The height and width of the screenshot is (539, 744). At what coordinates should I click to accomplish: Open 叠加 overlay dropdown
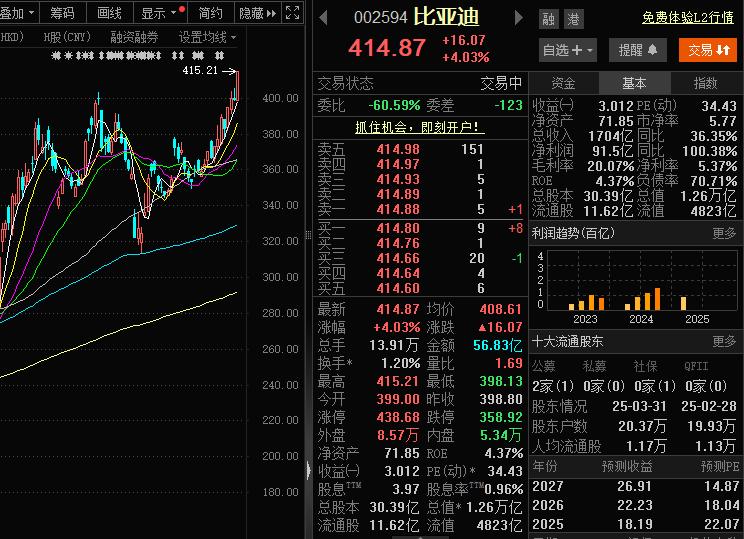18,13
